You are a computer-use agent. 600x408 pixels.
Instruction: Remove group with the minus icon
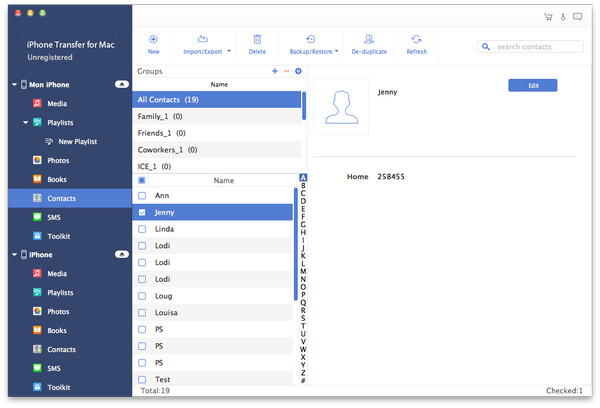287,72
